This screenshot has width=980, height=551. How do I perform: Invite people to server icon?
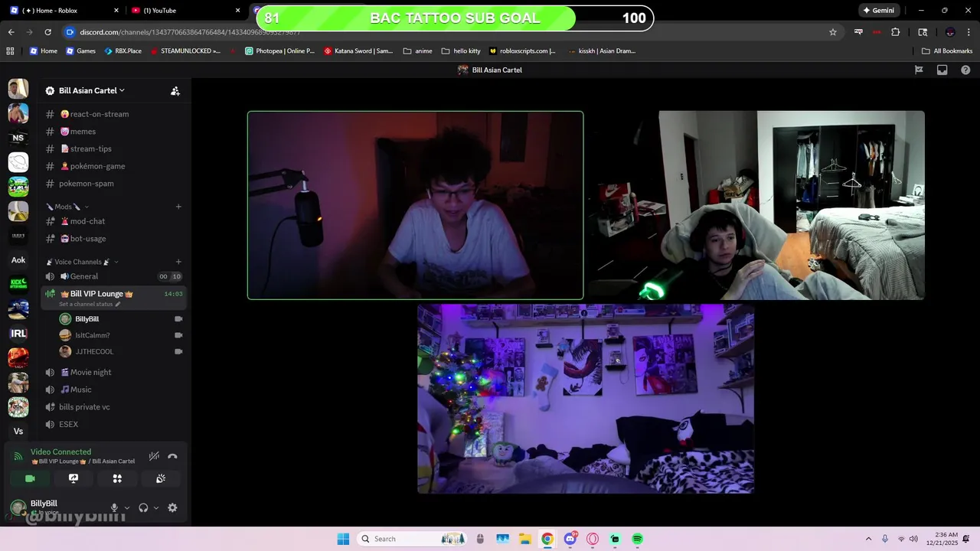click(x=175, y=90)
